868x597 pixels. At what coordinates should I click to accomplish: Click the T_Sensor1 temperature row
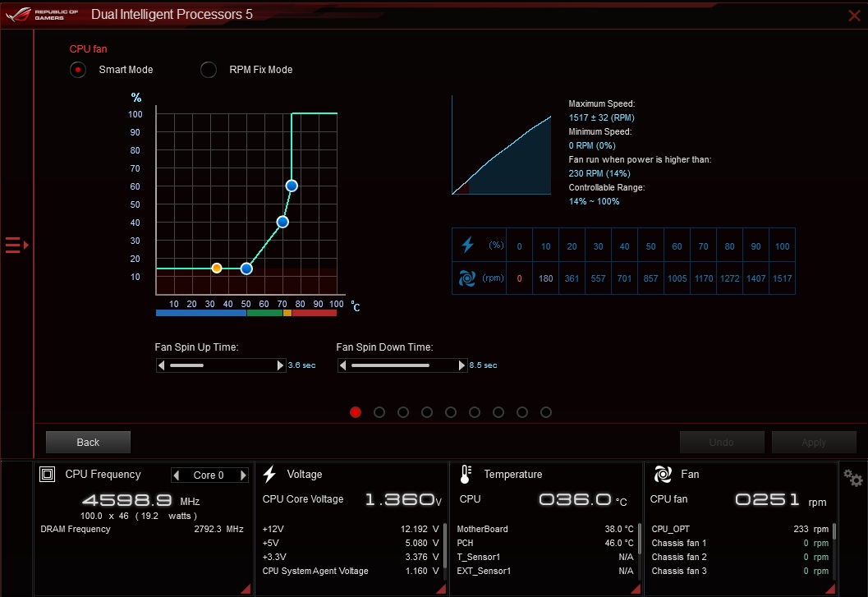[x=545, y=557]
